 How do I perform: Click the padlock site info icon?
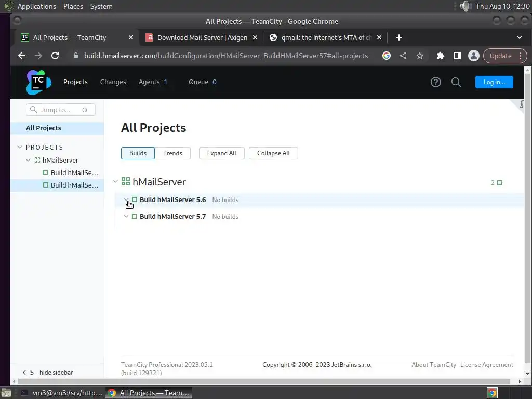pos(76,56)
